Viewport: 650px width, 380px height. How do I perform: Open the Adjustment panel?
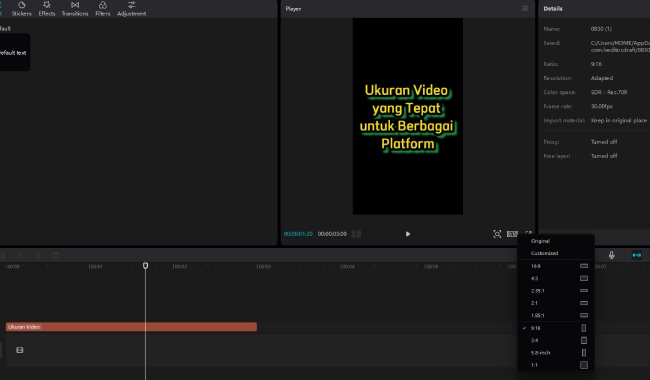[x=131, y=9]
